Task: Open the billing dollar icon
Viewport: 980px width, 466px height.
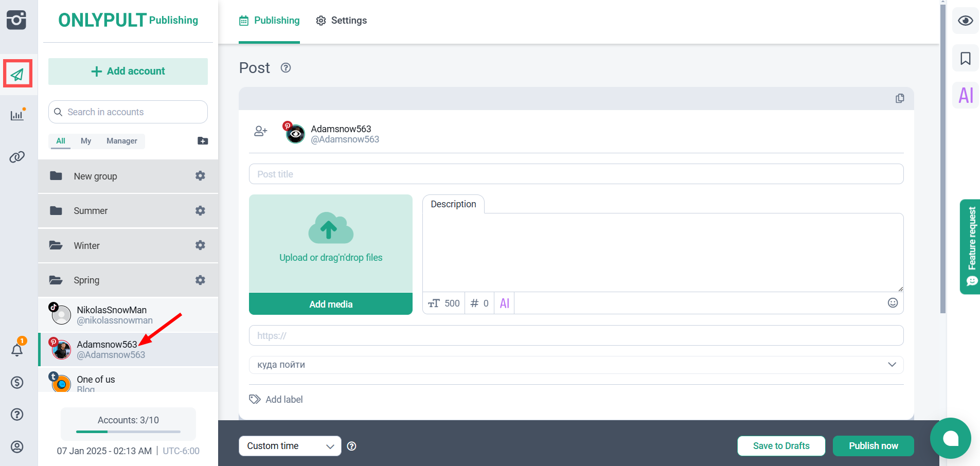Action: point(17,382)
